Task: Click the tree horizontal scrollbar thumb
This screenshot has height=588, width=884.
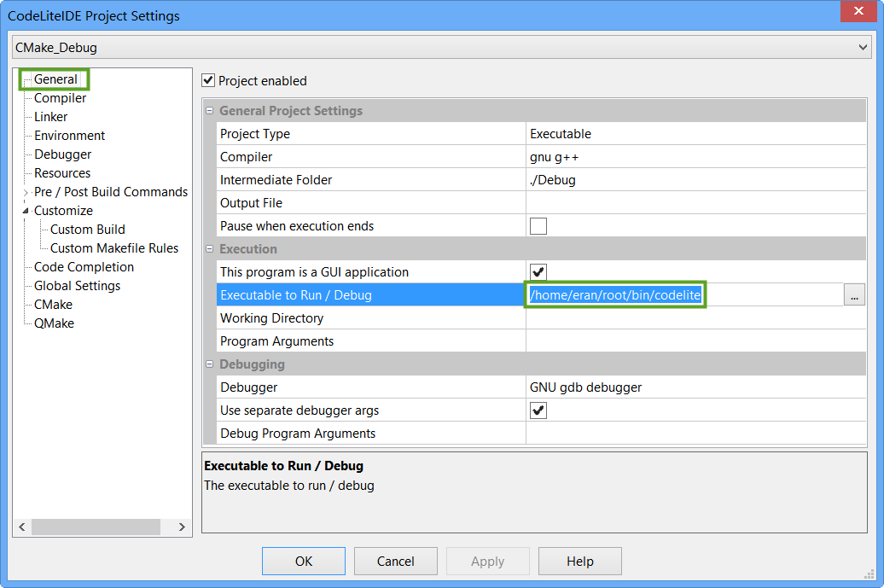Action: pyautogui.click(x=96, y=527)
